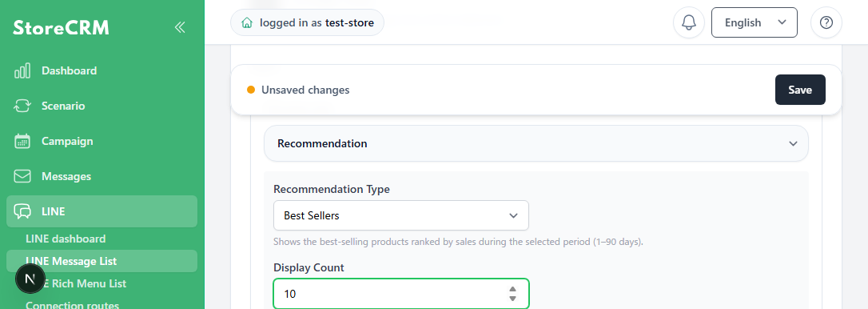868x309 pixels.
Task: Click the home icon beside logged in
Action: 247,22
